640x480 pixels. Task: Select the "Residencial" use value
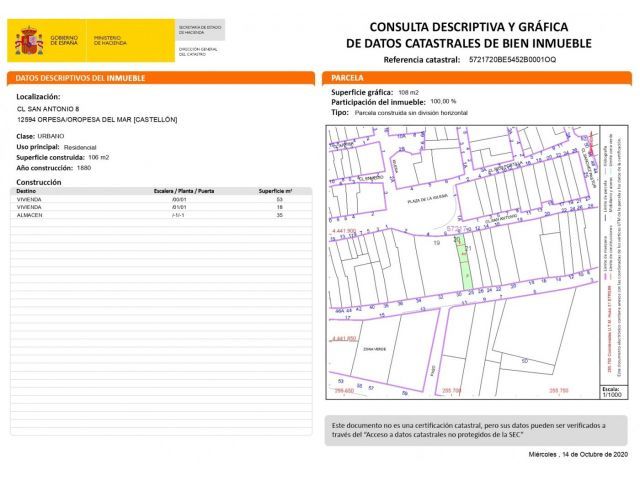[x=80, y=147]
